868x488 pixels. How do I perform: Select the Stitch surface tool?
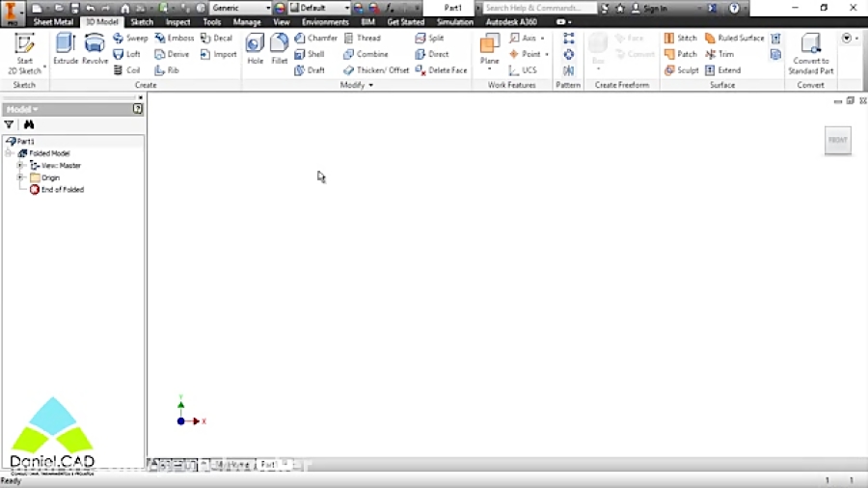point(680,38)
